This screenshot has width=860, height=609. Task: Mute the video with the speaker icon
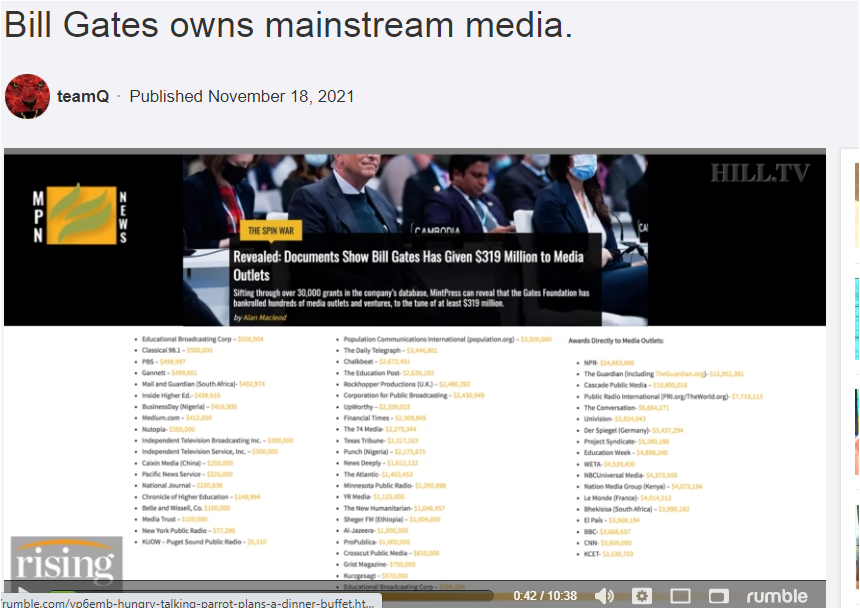604,595
